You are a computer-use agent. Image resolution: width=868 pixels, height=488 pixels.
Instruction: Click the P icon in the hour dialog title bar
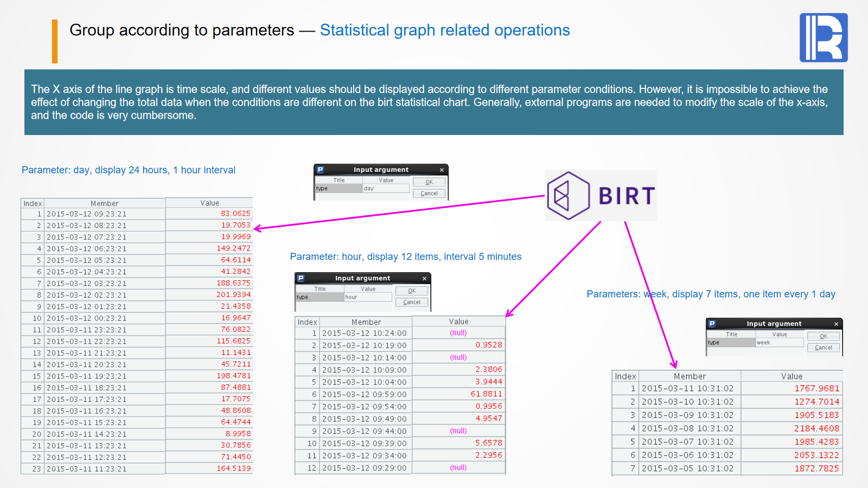[x=301, y=278]
